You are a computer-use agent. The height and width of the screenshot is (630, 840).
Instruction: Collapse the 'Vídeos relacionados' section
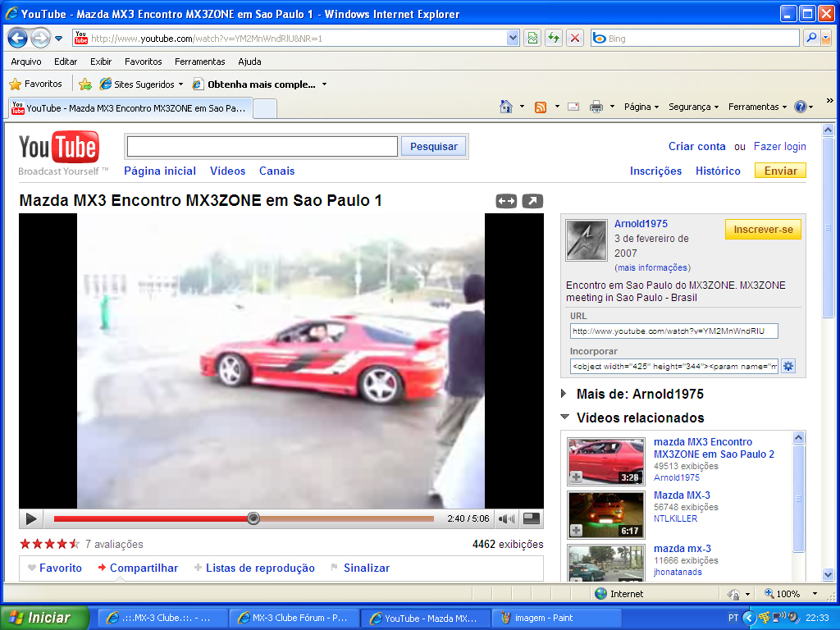coord(564,418)
